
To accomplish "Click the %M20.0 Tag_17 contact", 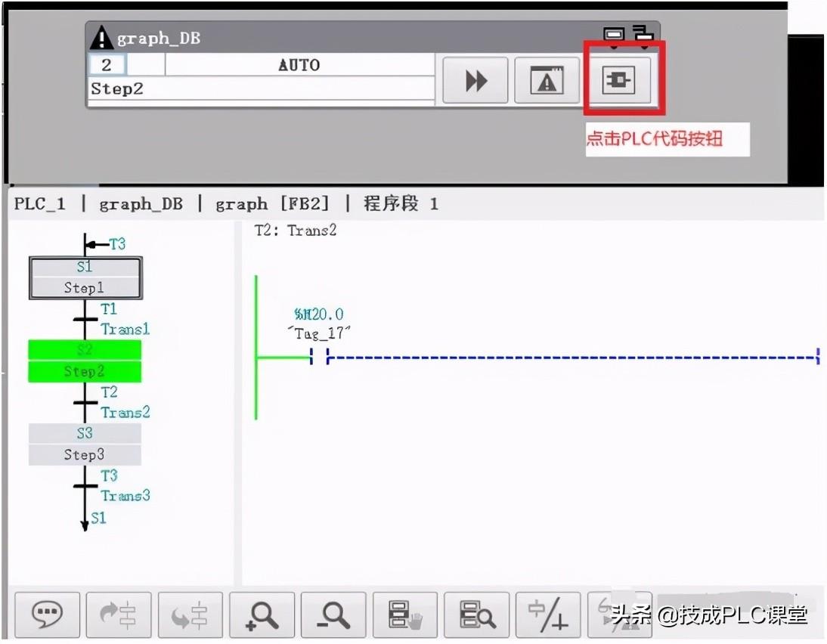I will (x=319, y=357).
